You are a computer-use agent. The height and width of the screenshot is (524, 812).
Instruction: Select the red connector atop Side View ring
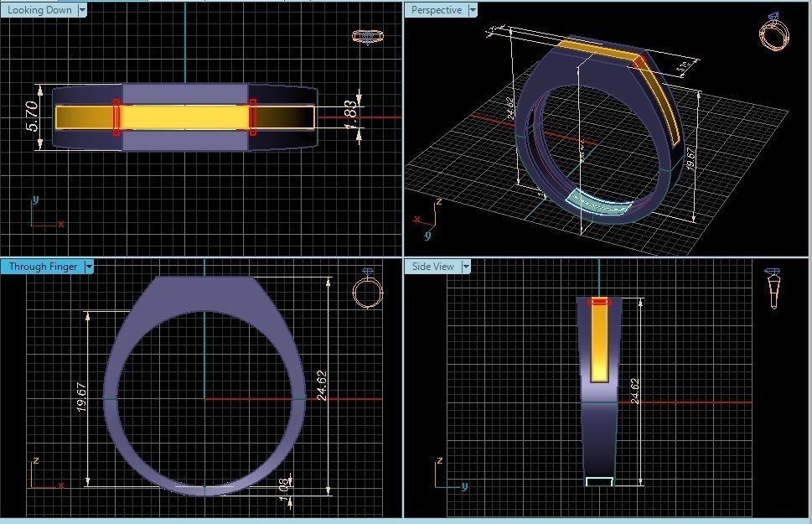click(599, 301)
